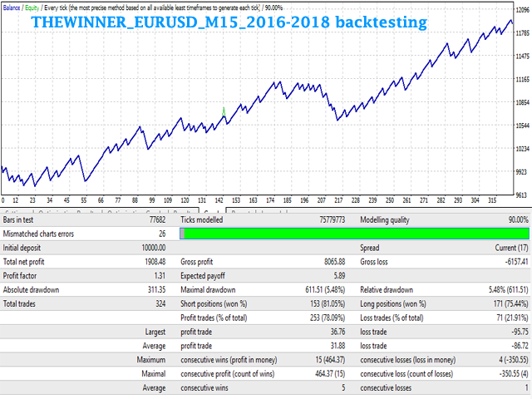
Task: Click the 15 (464.37) consecutive wins value
Action: point(330,360)
